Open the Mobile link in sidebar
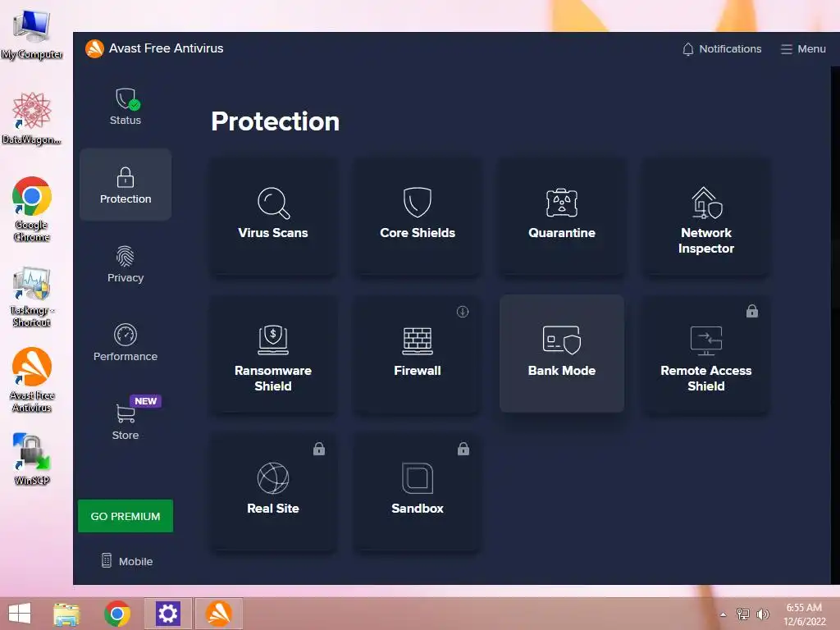 tap(127, 561)
